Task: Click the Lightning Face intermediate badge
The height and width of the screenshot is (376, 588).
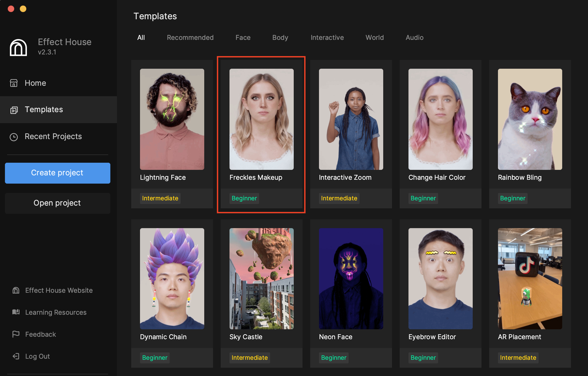Action: [160, 198]
